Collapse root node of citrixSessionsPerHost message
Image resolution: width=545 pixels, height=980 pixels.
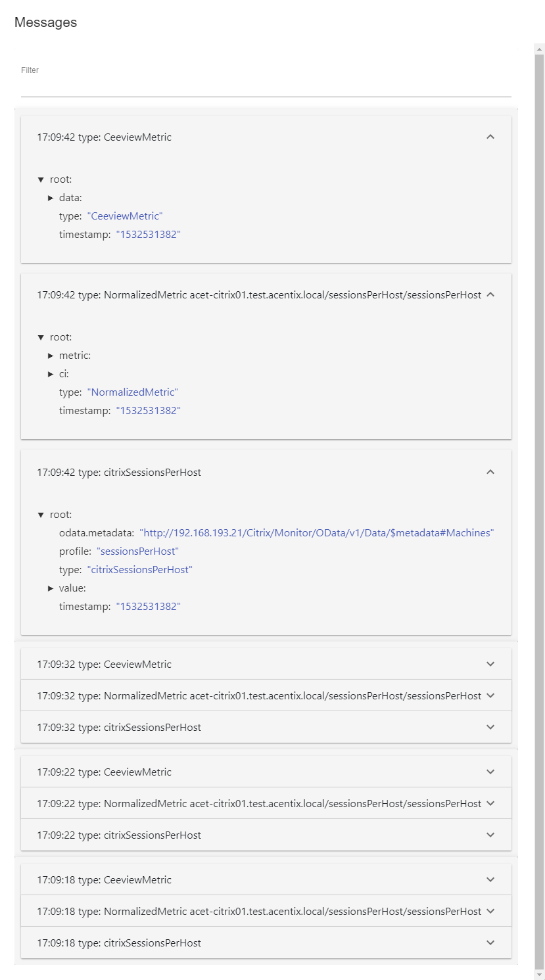coord(41,515)
